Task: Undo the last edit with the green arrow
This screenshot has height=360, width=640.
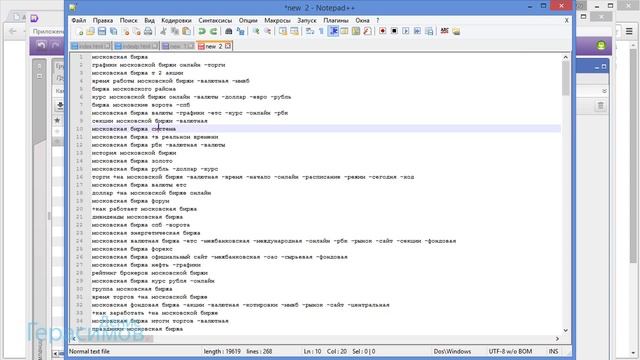Action: click(202, 31)
